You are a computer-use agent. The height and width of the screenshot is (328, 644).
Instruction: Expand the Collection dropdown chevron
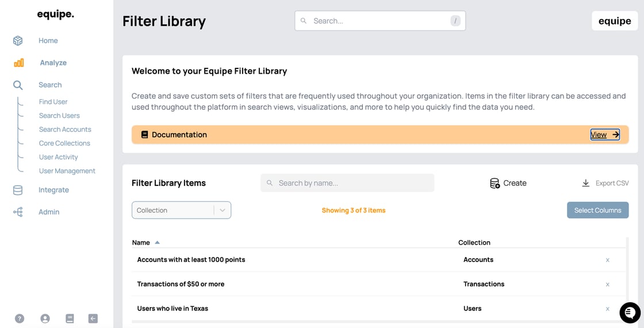pyautogui.click(x=223, y=210)
